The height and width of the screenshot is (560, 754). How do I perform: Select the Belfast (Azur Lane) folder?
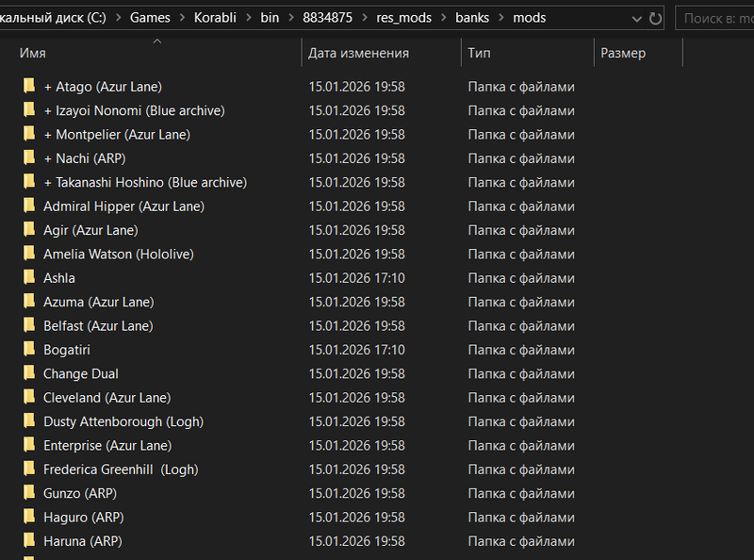tap(98, 326)
